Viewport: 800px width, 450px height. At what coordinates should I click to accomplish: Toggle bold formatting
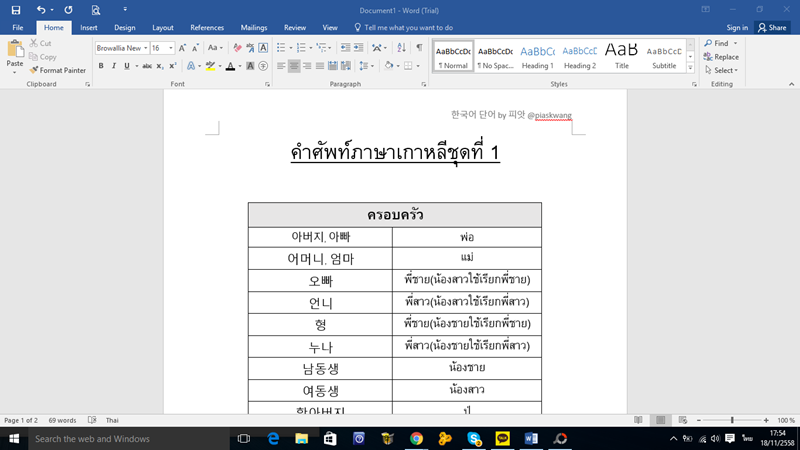(x=101, y=66)
